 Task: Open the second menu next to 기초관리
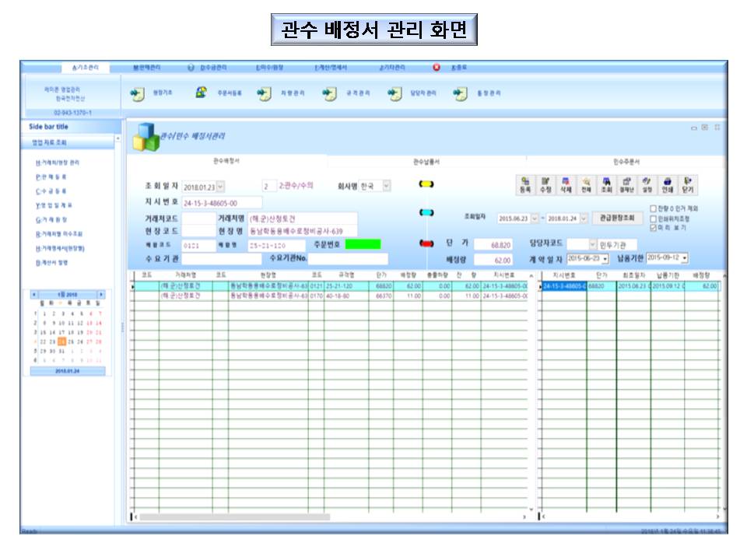(x=147, y=68)
